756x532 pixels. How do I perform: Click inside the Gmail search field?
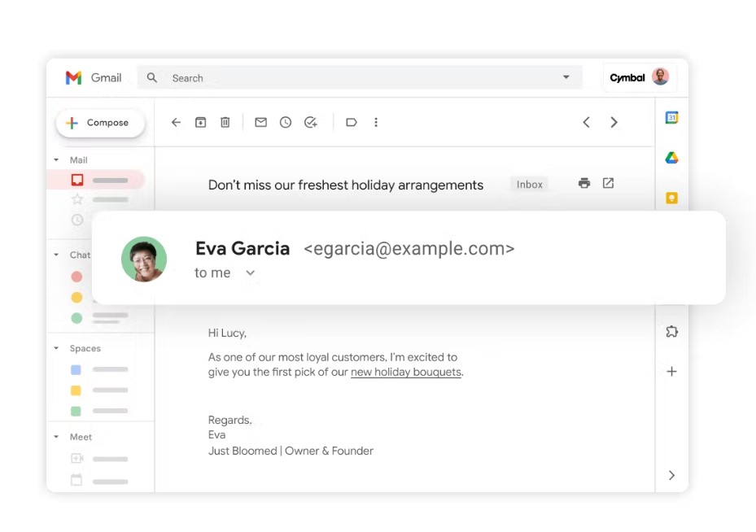326,77
